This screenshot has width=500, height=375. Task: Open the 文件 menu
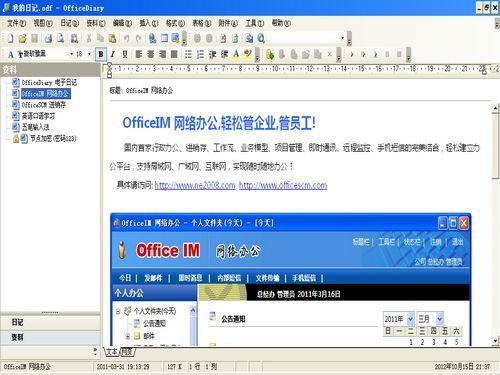point(16,23)
